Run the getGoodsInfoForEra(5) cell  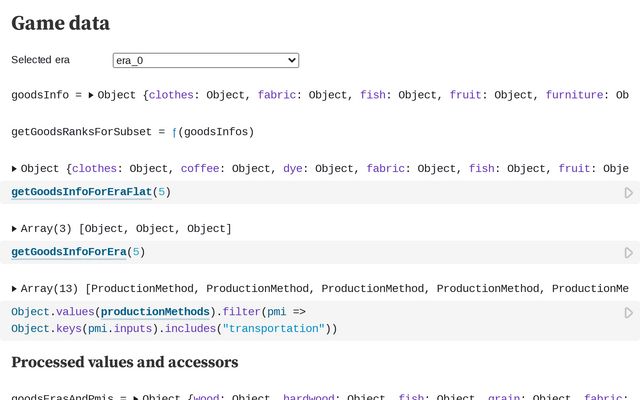pos(628,253)
